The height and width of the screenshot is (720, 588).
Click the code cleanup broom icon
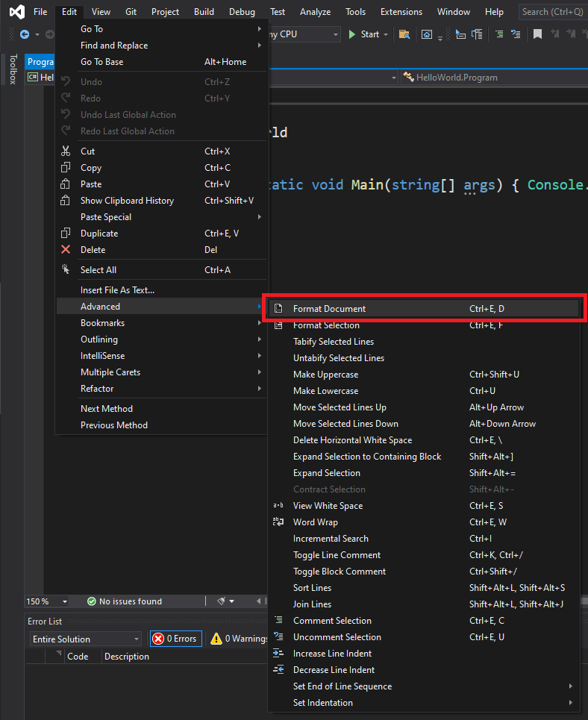222,601
